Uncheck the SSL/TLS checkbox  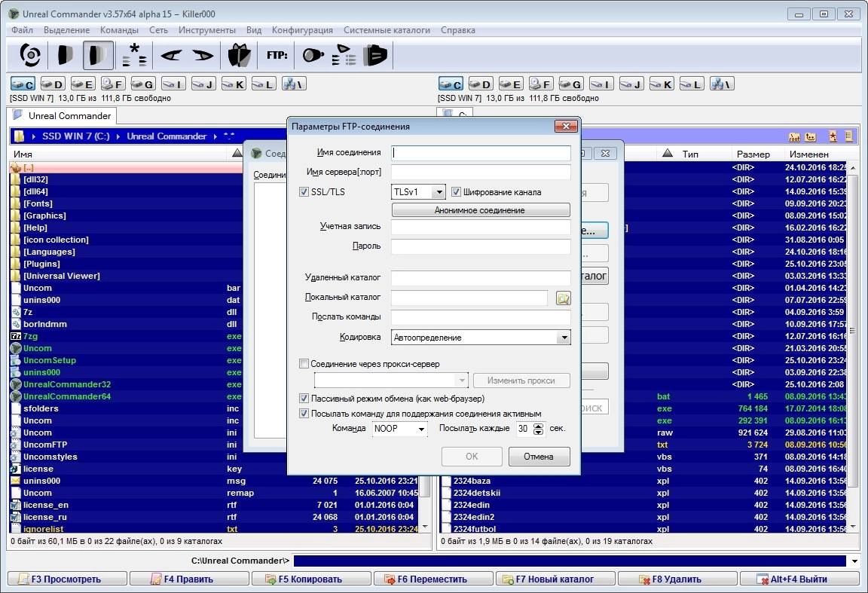[x=304, y=191]
